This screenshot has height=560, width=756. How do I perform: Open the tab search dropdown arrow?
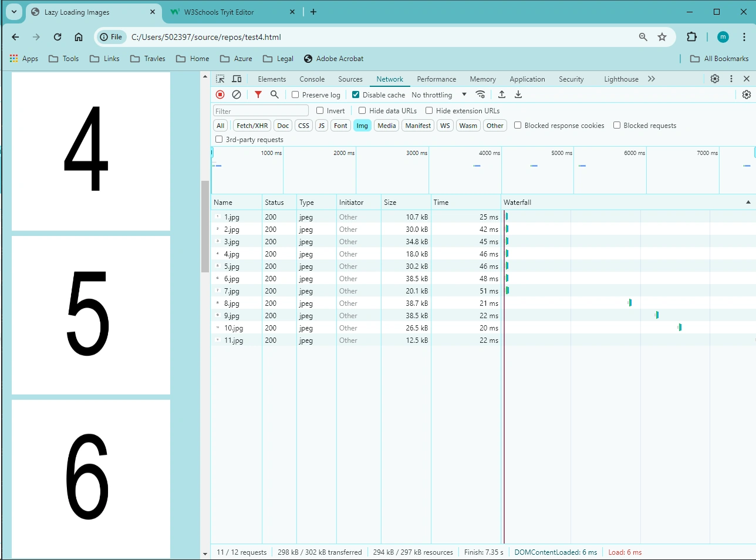(x=14, y=12)
